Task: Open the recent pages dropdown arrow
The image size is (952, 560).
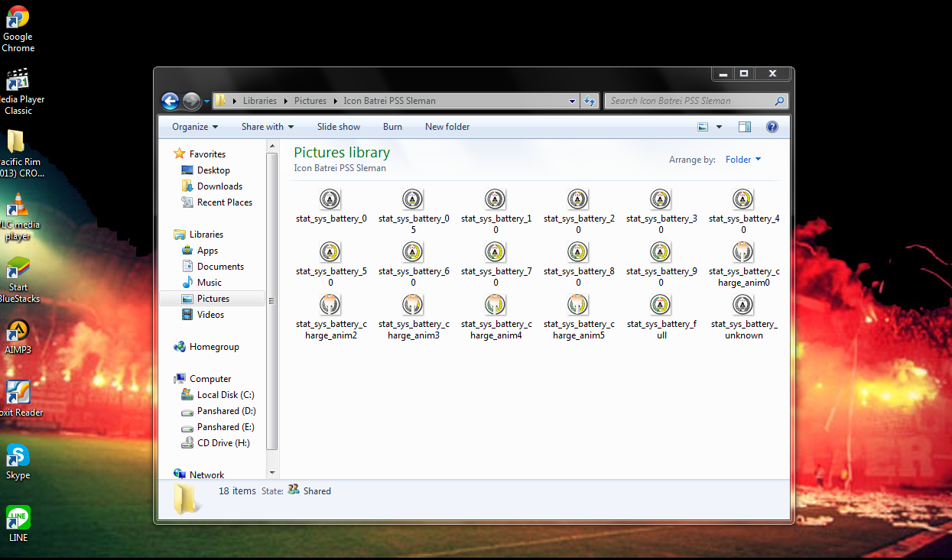Action: point(206,101)
